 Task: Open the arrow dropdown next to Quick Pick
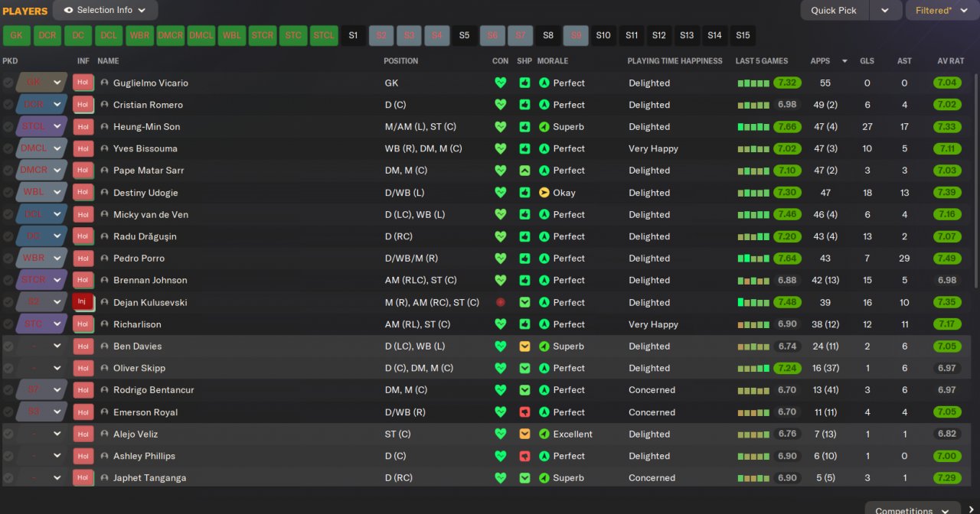[885, 11]
